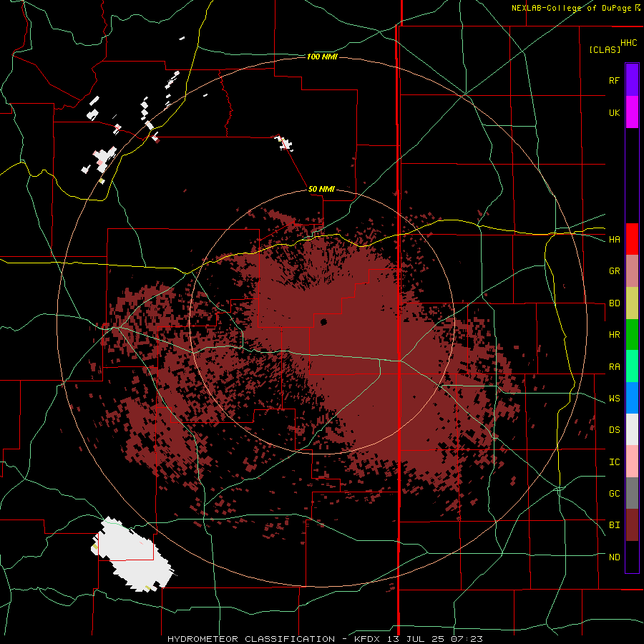
Task: Click the IC legend label
Action: point(614,462)
